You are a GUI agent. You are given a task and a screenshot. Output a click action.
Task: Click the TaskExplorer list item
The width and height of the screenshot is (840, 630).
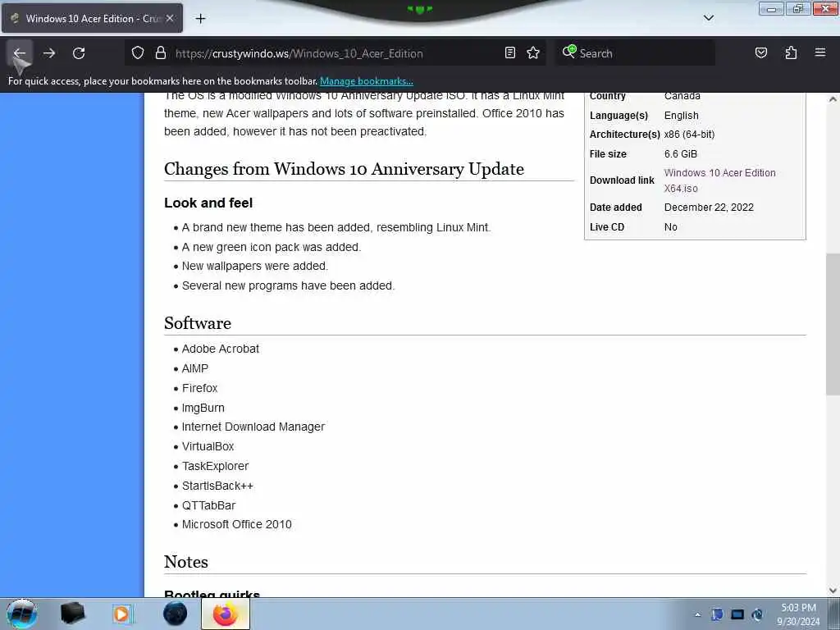(x=216, y=466)
